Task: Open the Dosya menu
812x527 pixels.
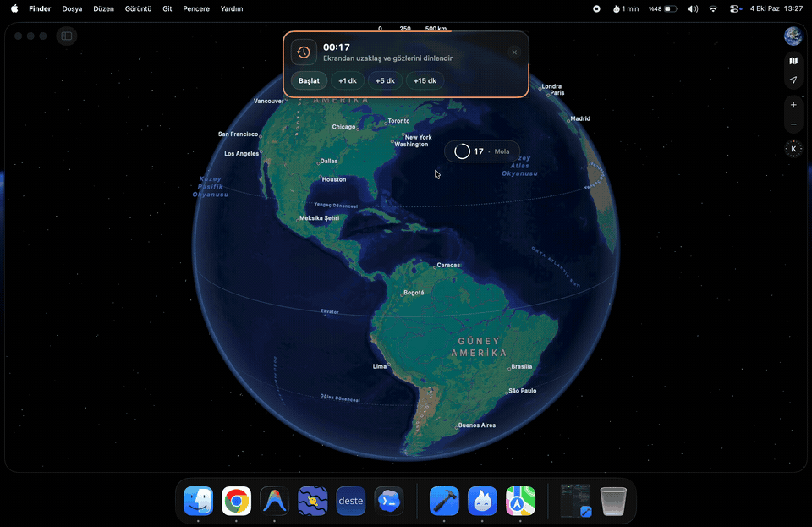Action: (x=72, y=8)
